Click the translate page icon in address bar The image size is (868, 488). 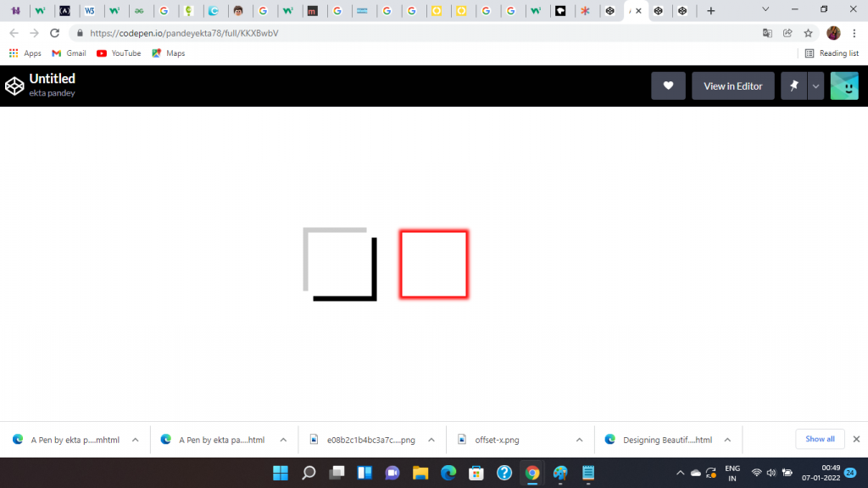[x=767, y=33]
